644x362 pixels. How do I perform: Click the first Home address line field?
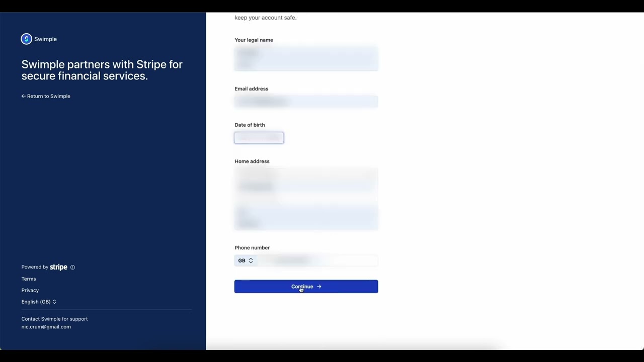(x=306, y=174)
